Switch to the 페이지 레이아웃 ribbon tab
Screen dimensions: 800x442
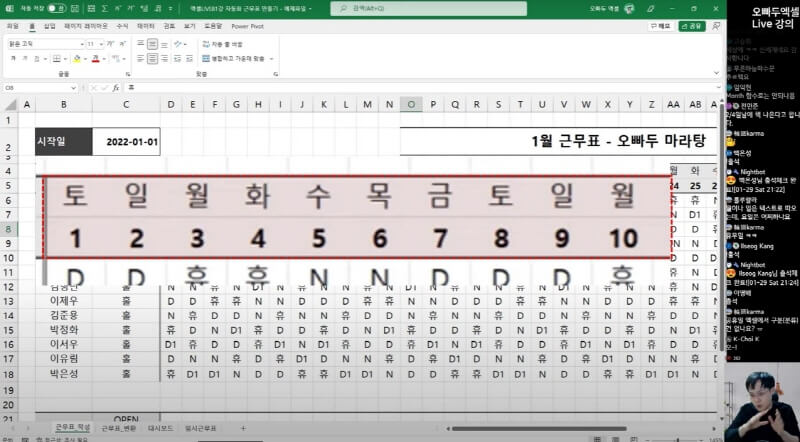pos(86,26)
